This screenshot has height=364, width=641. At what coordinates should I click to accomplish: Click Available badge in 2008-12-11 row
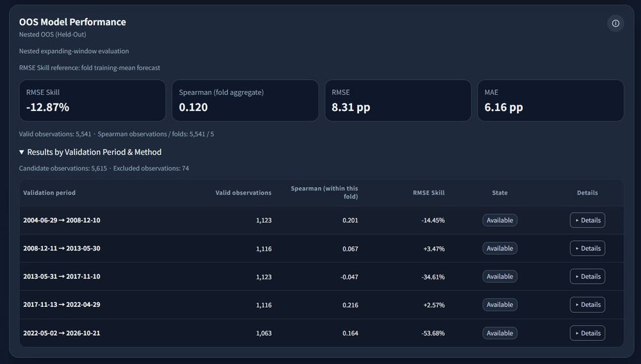(x=499, y=249)
